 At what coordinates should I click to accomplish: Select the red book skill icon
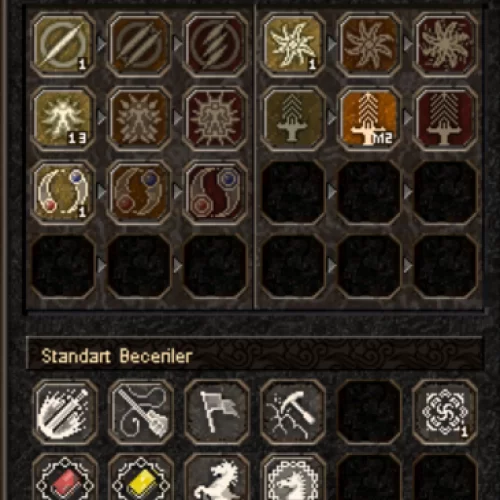coord(65,477)
